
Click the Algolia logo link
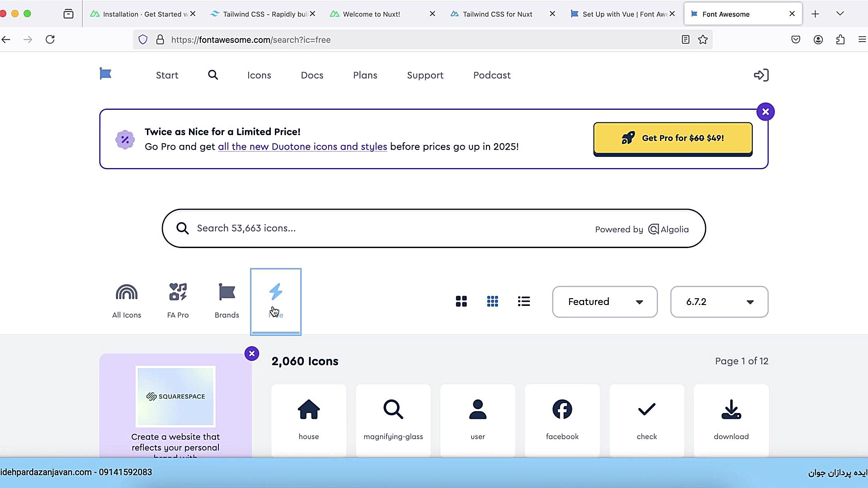coord(669,230)
